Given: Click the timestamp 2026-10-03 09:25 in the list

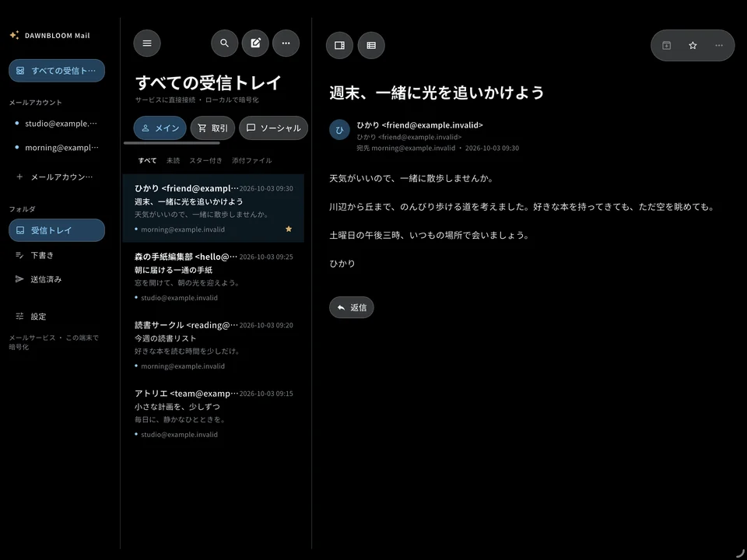Looking at the screenshot, I should 266,257.
